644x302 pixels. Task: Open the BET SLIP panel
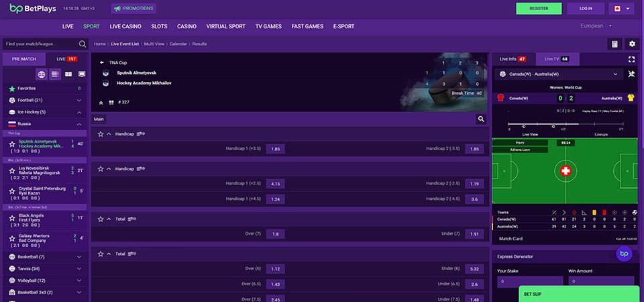pyautogui.click(x=580, y=294)
